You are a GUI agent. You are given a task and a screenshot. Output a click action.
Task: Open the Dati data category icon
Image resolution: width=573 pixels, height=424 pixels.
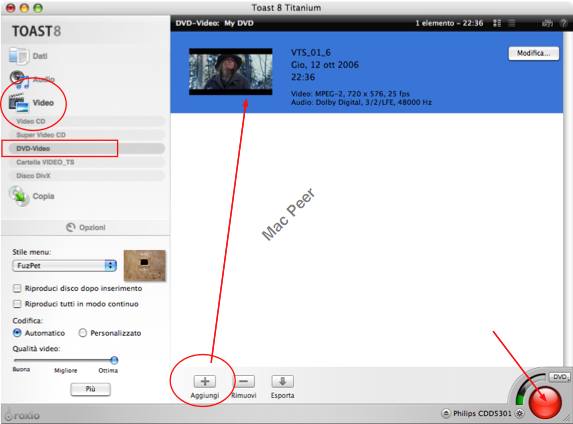coord(18,56)
